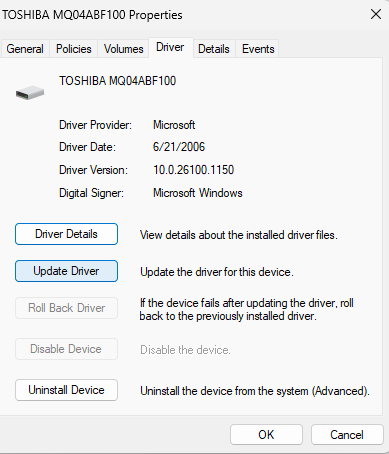389x454 pixels.
Task: Dismiss dialog using Cancel button
Action: (x=347, y=435)
